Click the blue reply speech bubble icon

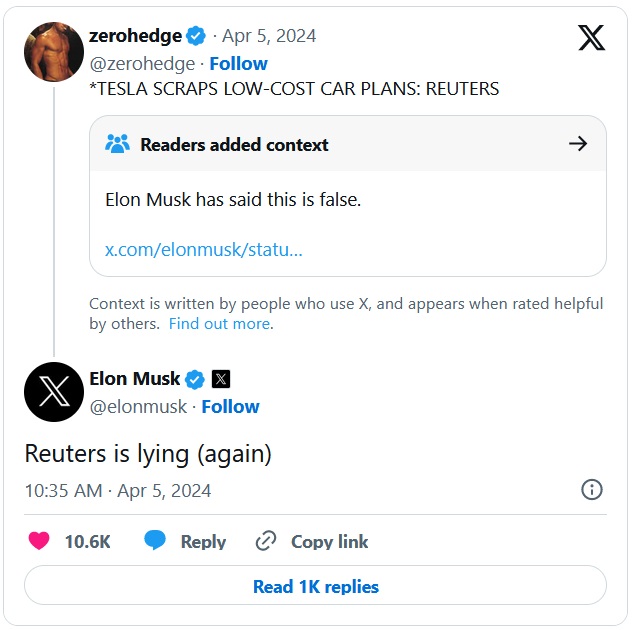click(155, 541)
